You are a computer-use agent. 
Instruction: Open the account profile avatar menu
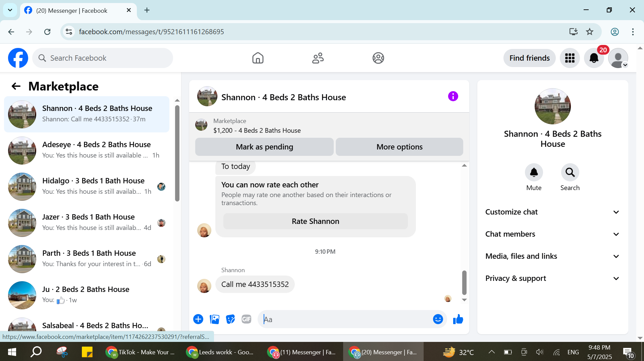[x=618, y=58]
